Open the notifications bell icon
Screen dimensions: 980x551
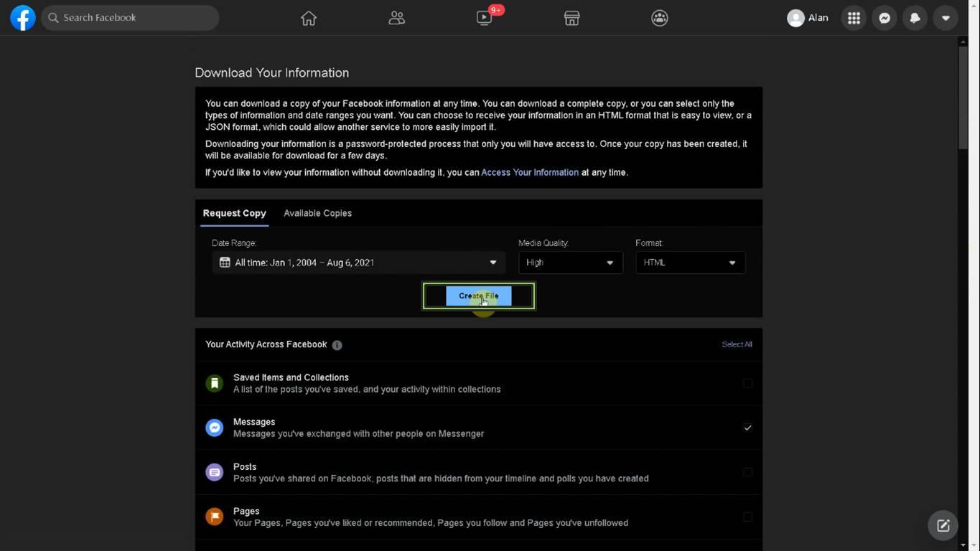click(915, 18)
